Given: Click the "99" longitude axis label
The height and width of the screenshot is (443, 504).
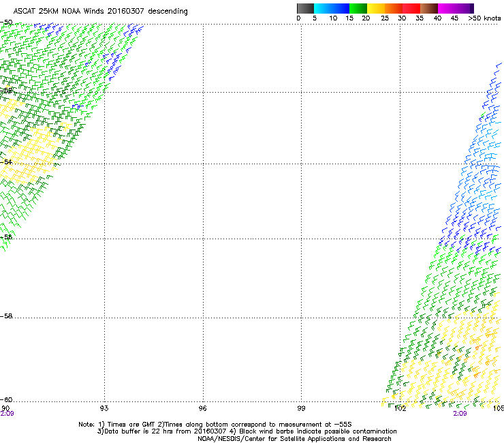Looking at the screenshot, I should (x=301, y=408).
